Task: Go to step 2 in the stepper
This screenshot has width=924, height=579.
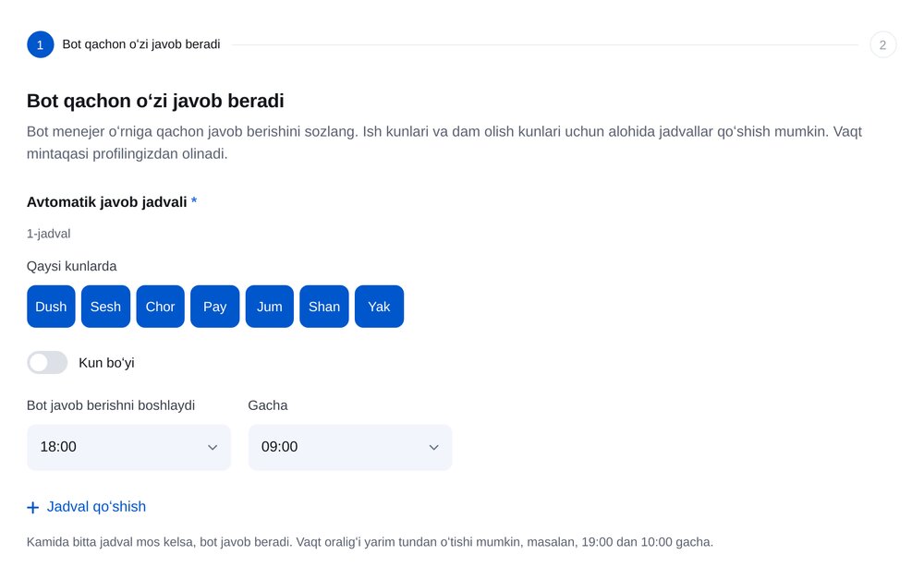Action: [882, 44]
